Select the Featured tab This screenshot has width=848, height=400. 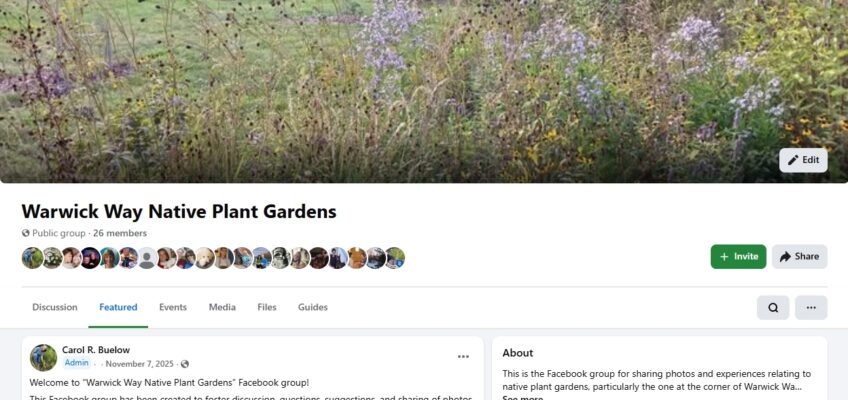coord(118,308)
